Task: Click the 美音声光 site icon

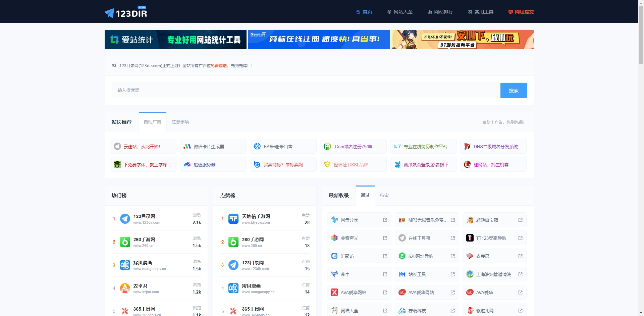Action: (334, 238)
